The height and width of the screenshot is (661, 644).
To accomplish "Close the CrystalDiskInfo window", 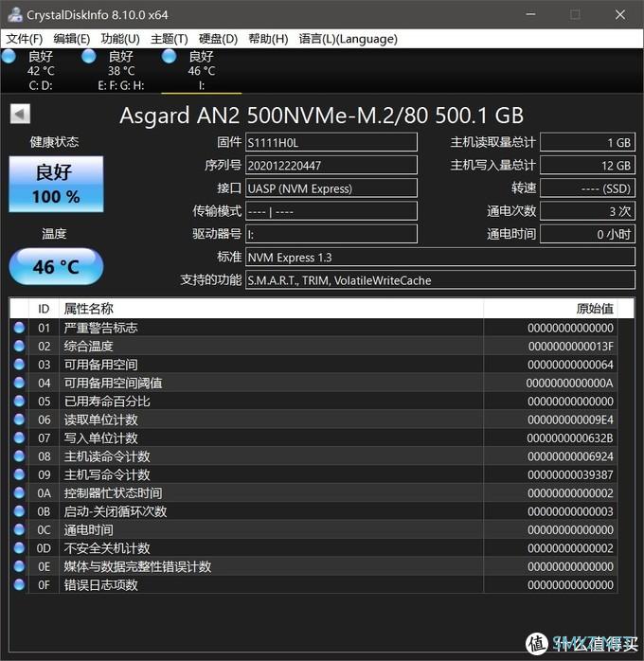I will [620, 15].
